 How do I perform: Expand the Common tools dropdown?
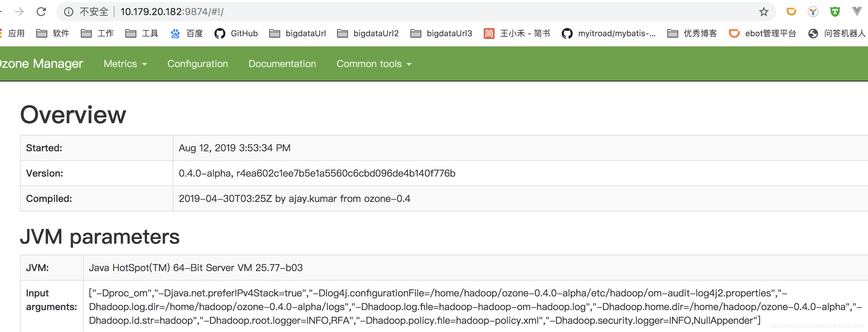coord(374,64)
